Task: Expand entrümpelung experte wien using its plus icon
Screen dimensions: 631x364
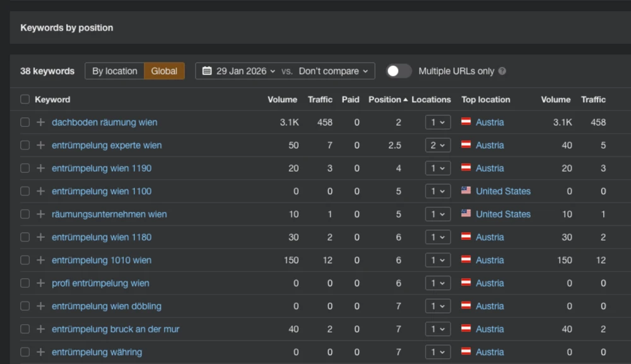Action: click(40, 145)
